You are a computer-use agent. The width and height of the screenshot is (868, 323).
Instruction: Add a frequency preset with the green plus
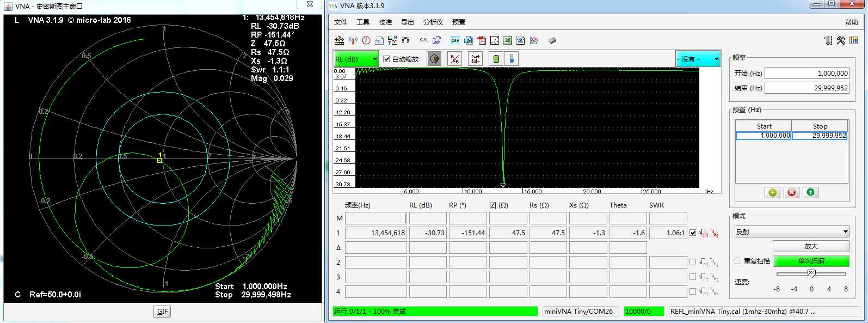click(x=773, y=192)
